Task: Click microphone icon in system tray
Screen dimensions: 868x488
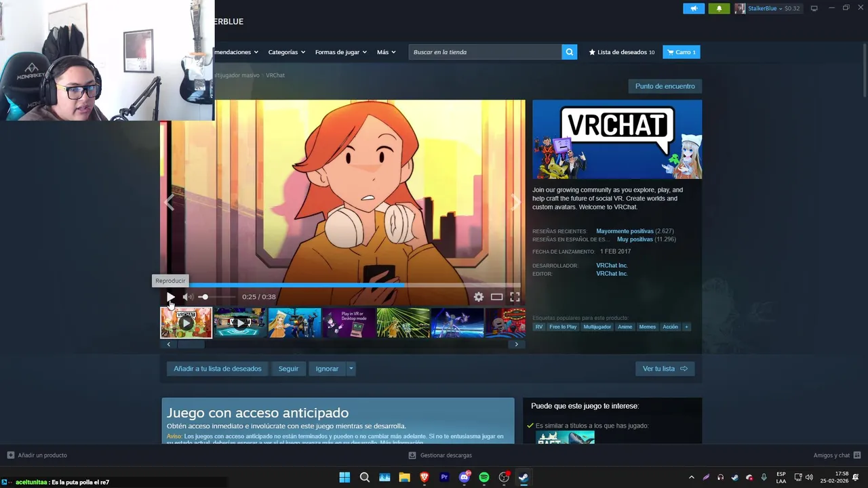Action: (764, 477)
